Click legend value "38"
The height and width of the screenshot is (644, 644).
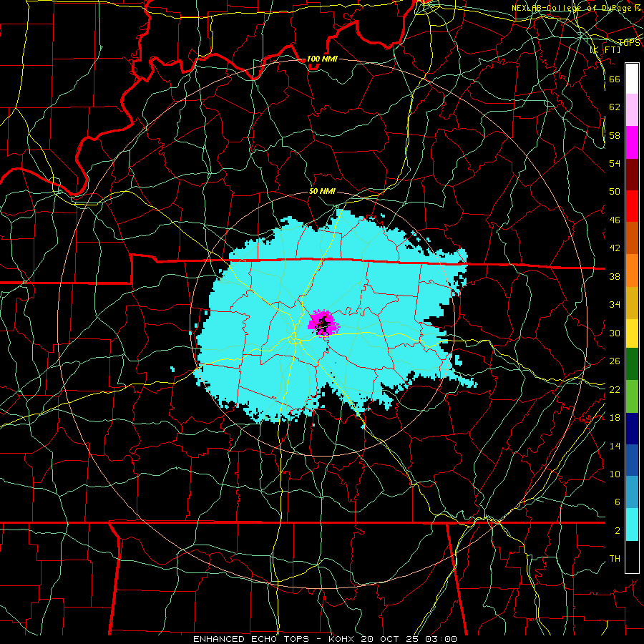pos(615,276)
